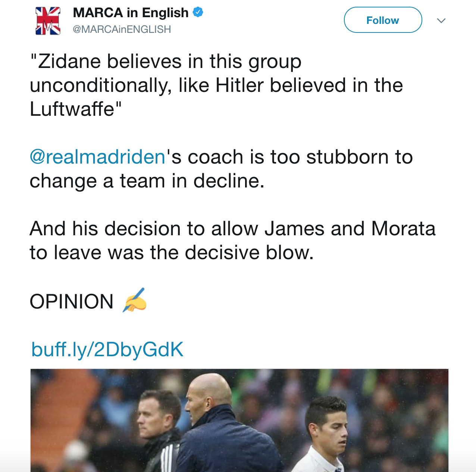Click the "OPINION" label text
Screen dimensions: 476x472
pos(72,302)
